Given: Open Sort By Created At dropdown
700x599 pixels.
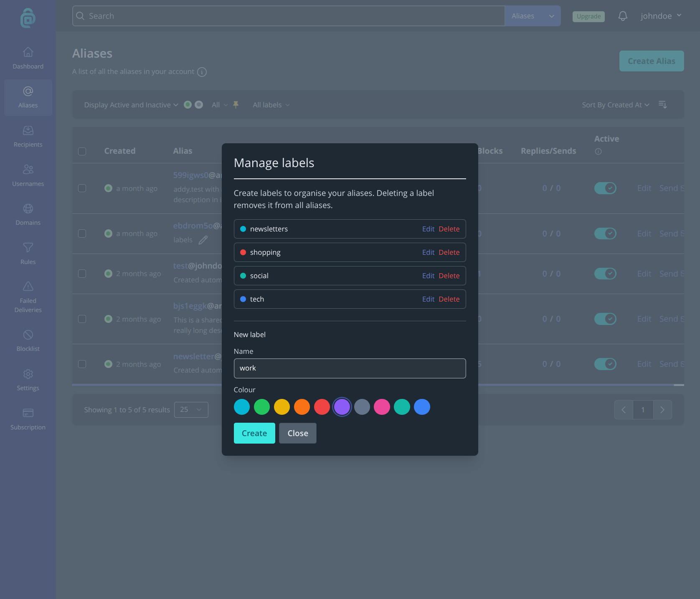Looking at the screenshot, I should 616,105.
